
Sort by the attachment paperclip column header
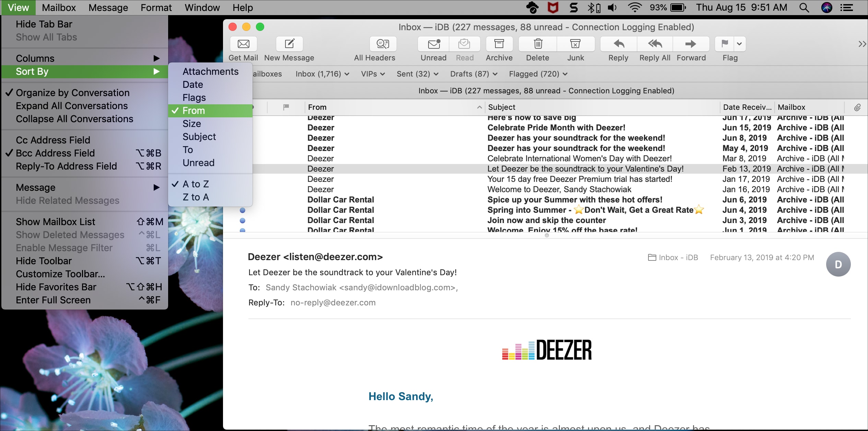click(x=857, y=107)
